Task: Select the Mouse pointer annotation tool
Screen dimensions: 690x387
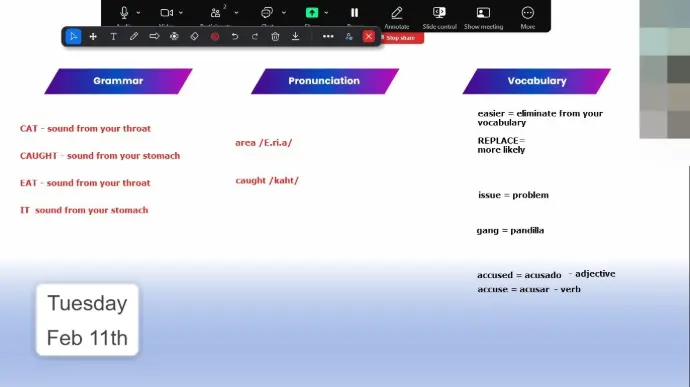Action: pyautogui.click(x=73, y=37)
